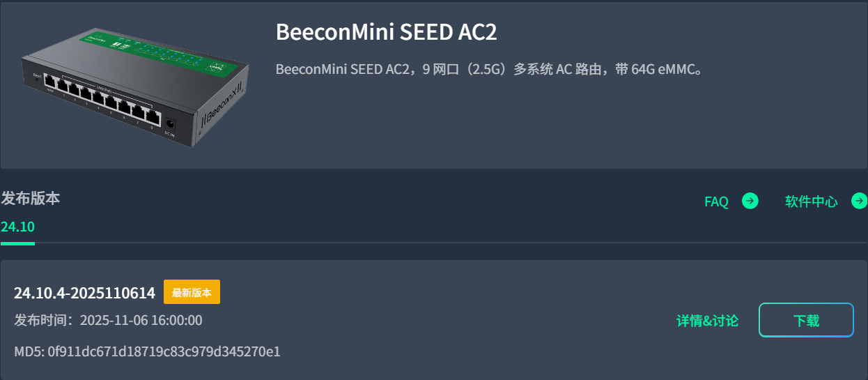Screen dimensions: 868x380
Task: Open 详情&讨论 for this firmware
Action: click(707, 321)
